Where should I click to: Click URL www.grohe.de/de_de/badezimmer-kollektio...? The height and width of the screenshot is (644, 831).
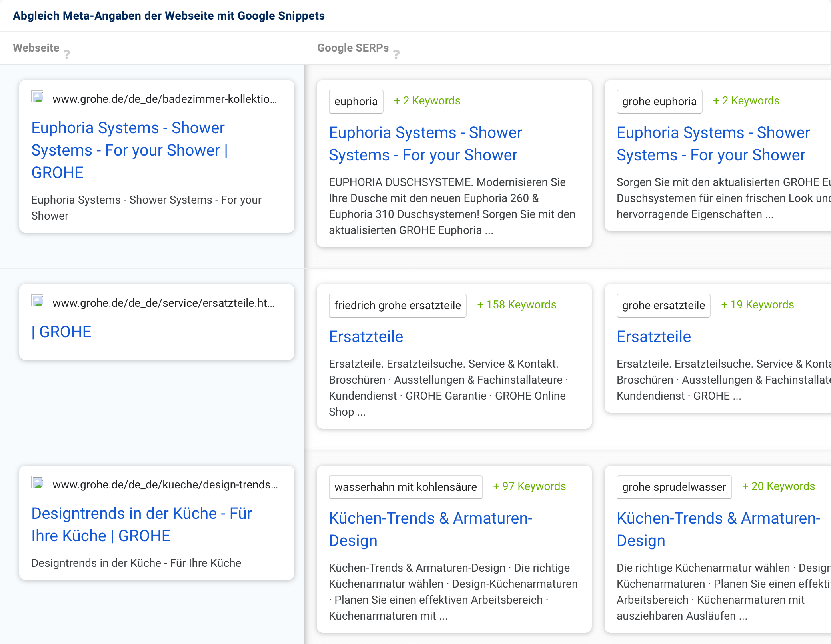(x=165, y=99)
